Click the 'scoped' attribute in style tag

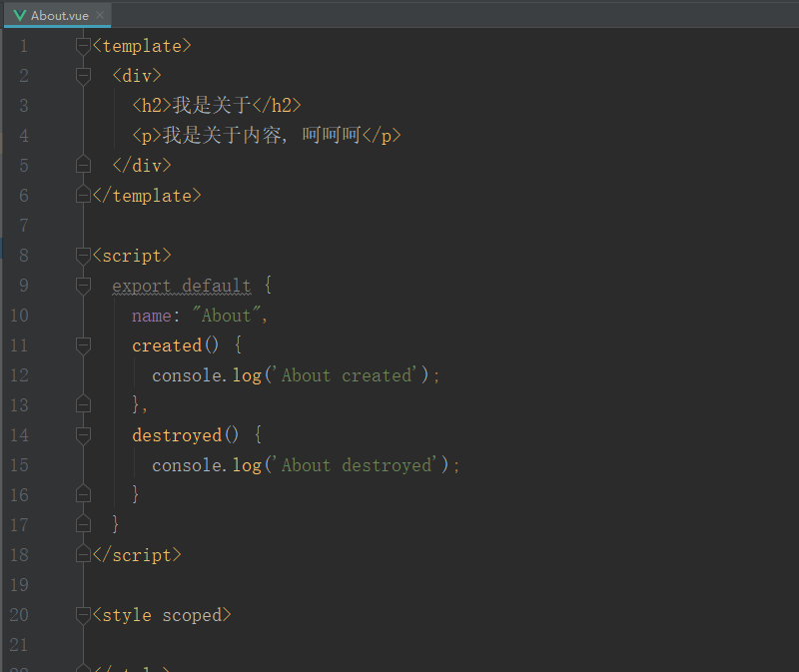[192, 615]
